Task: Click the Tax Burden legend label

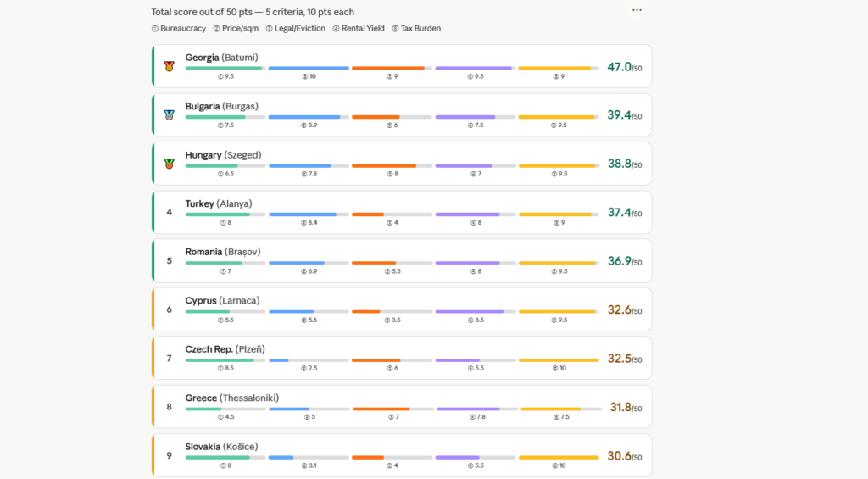Action: pyautogui.click(x=420, y=28)
